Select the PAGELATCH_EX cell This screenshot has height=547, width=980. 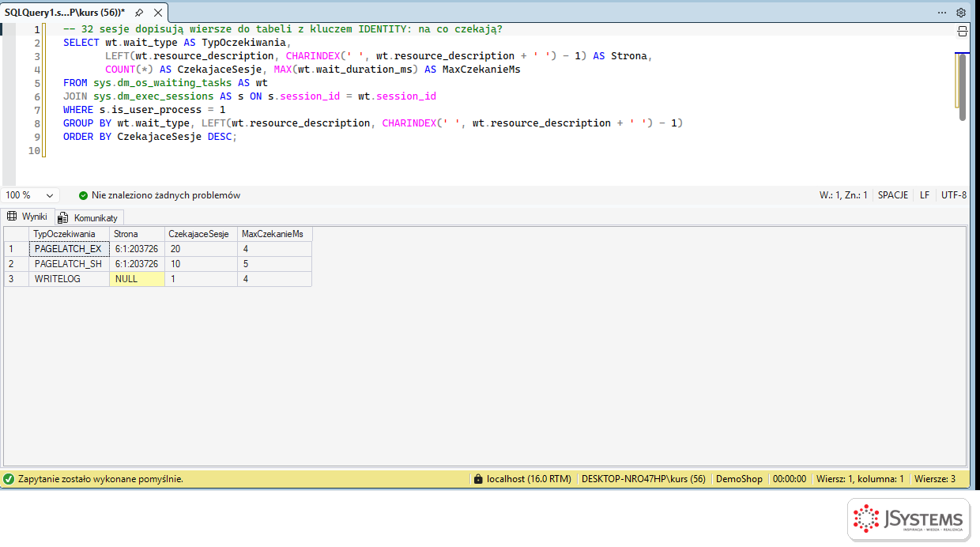(x=69, y=249)
